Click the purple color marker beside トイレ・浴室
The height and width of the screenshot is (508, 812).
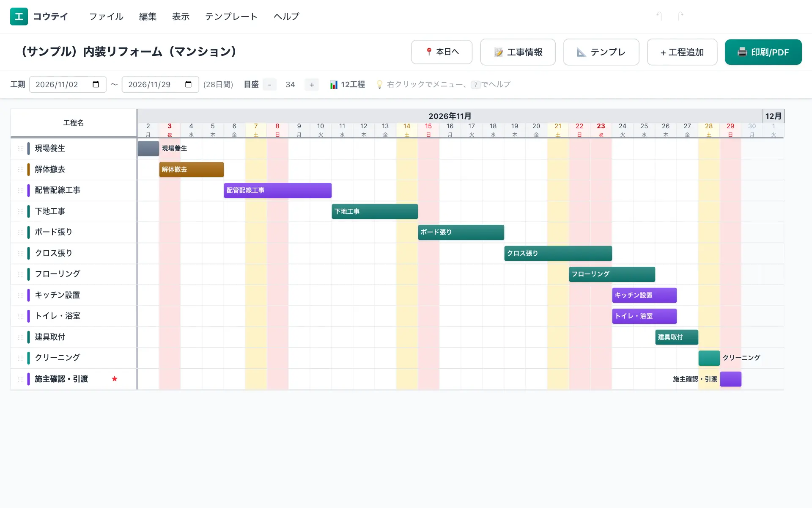point(28,316)
